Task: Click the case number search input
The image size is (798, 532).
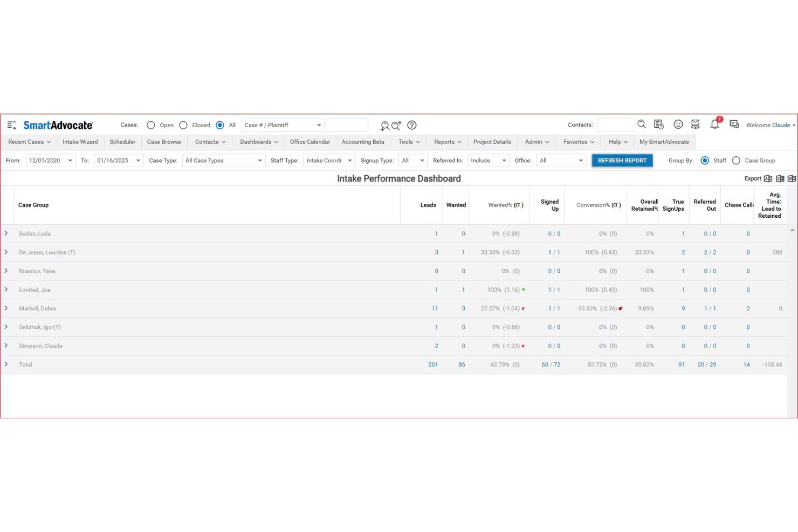Action: [x=347, y=125]
